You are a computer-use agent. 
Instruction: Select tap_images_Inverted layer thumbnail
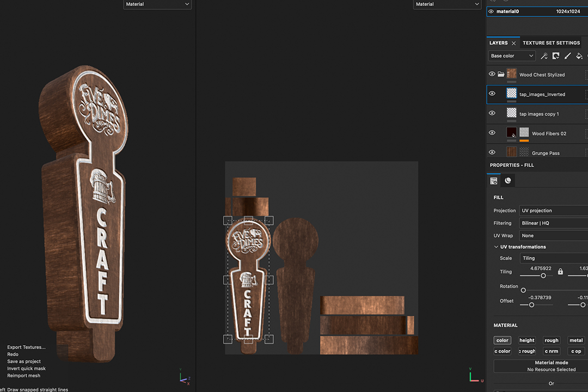coord(511,93)
